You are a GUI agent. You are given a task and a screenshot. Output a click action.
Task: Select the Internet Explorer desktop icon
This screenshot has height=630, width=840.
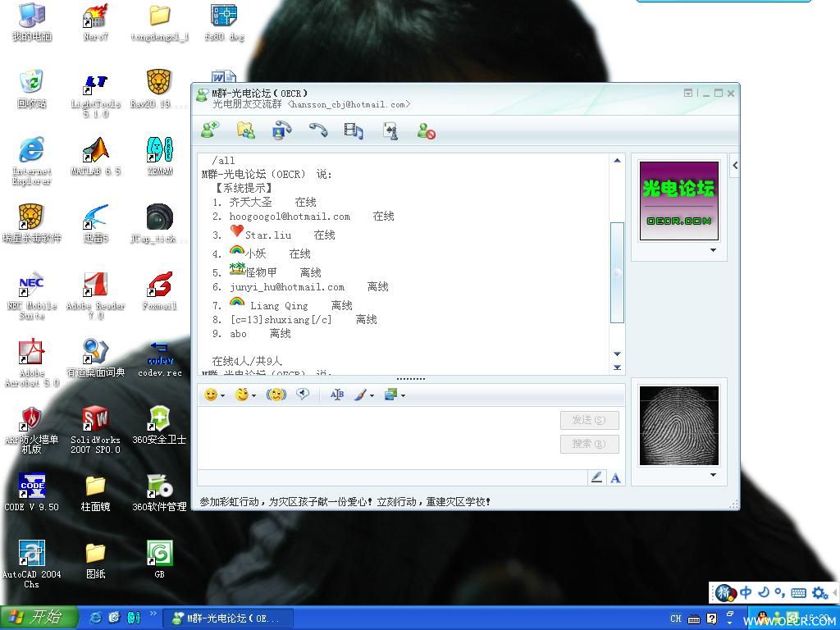pyautogui.click(x=32, y=162)
